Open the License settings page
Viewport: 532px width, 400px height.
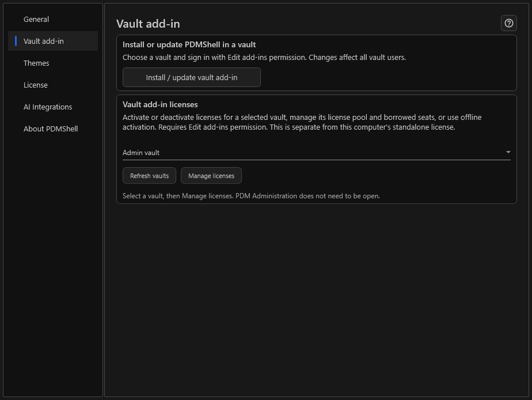pos(53,85)
